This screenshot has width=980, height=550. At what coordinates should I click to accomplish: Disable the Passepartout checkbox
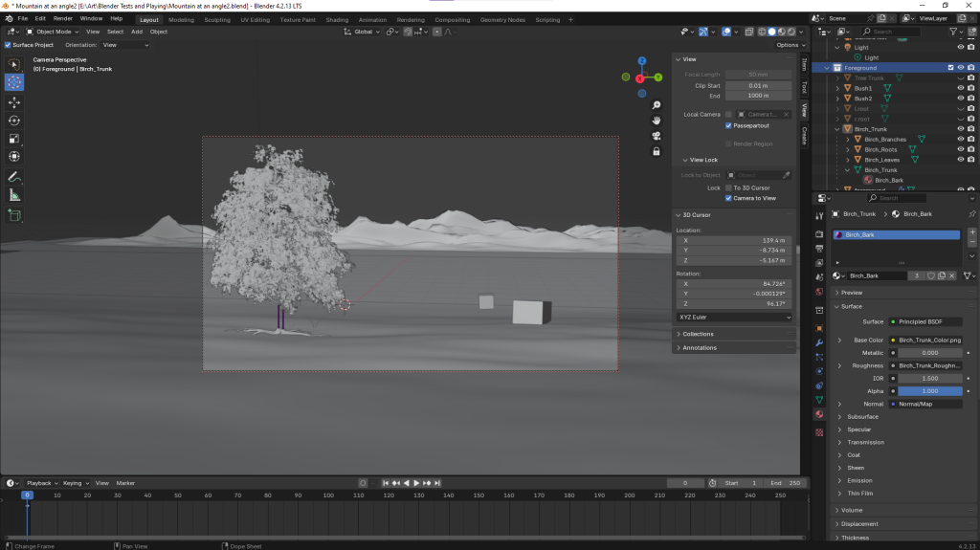(x=728, y=125)
